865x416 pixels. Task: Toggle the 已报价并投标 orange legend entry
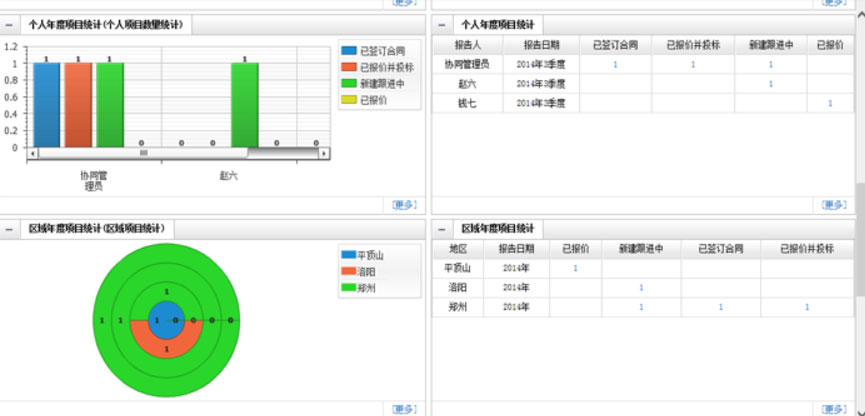coord(380,66)
